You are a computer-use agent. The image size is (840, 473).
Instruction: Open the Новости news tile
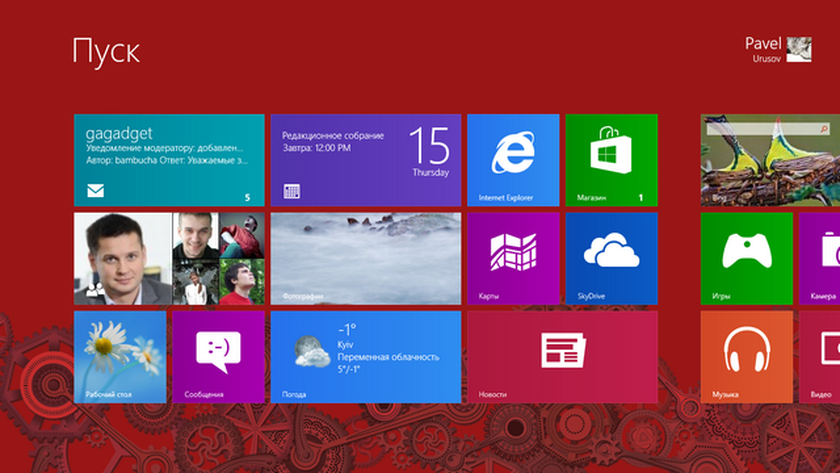(562, 356)
